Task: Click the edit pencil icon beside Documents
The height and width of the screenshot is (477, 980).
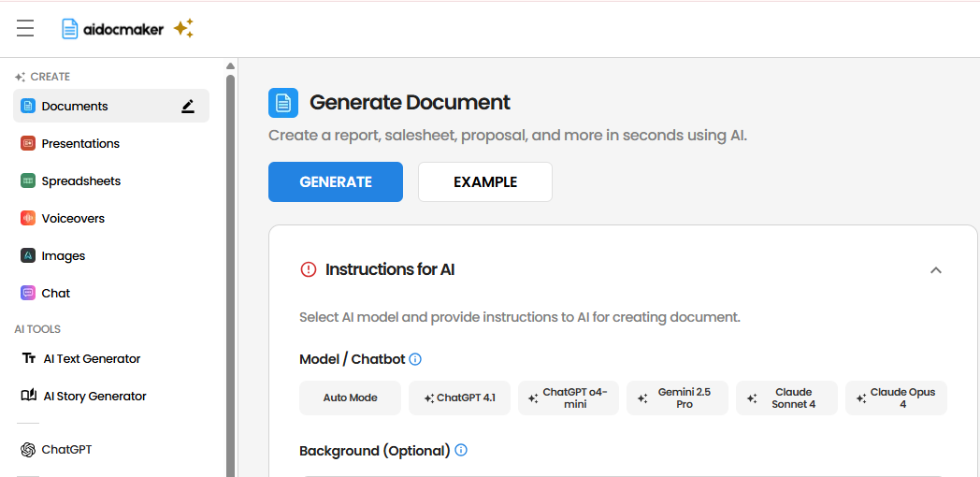Action: point(188,107)
